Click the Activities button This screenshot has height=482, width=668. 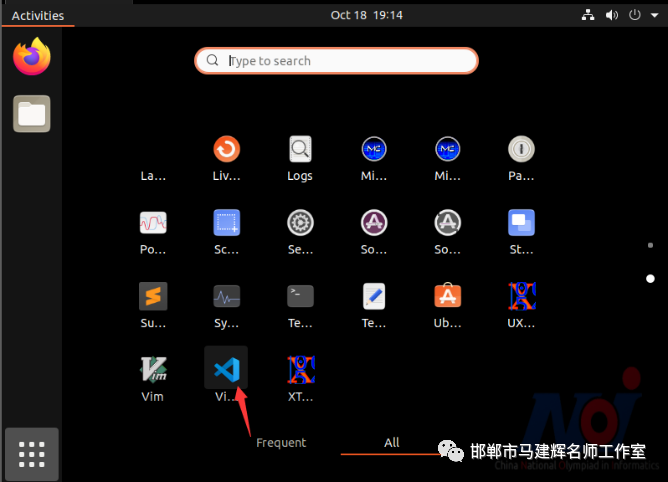(x=38, y=16)
